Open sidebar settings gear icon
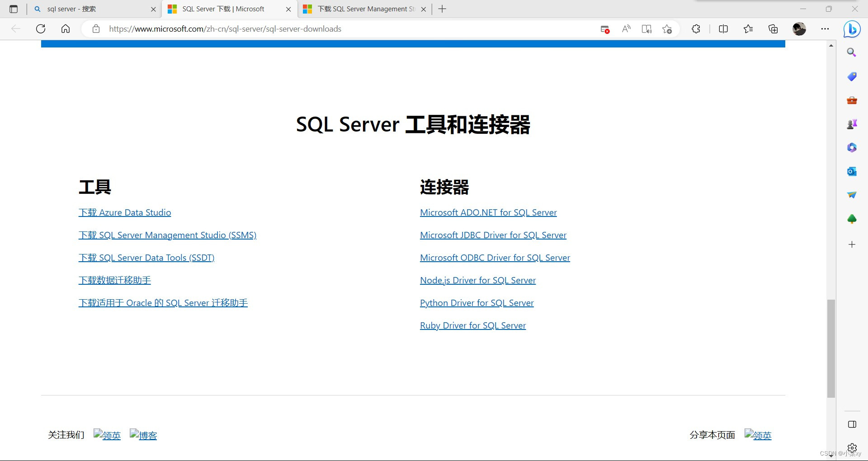 click(852, 448)
